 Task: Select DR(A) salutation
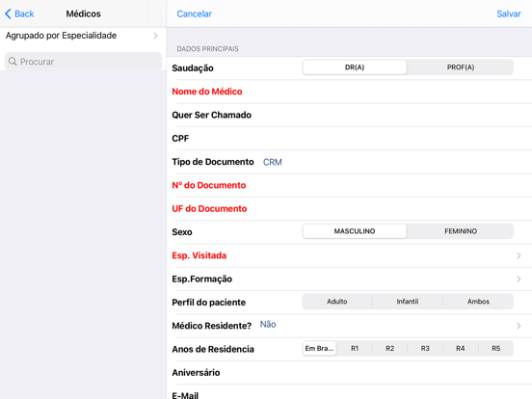pyautogui.click(x=355, y=67)
